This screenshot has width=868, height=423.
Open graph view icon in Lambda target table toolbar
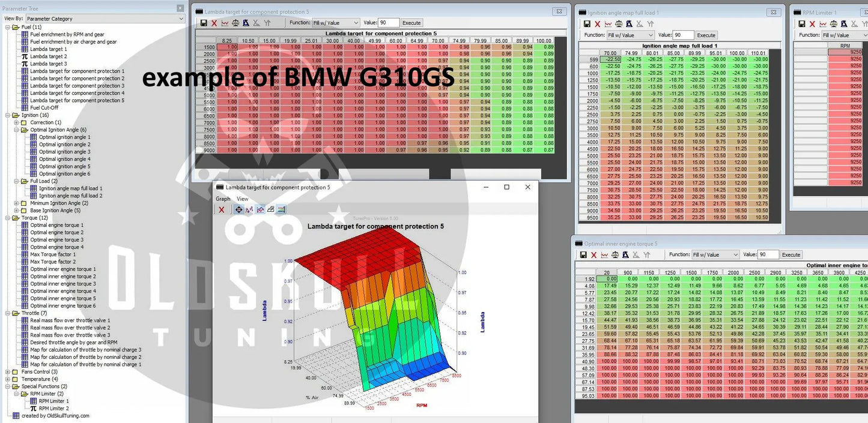point(225,23)
